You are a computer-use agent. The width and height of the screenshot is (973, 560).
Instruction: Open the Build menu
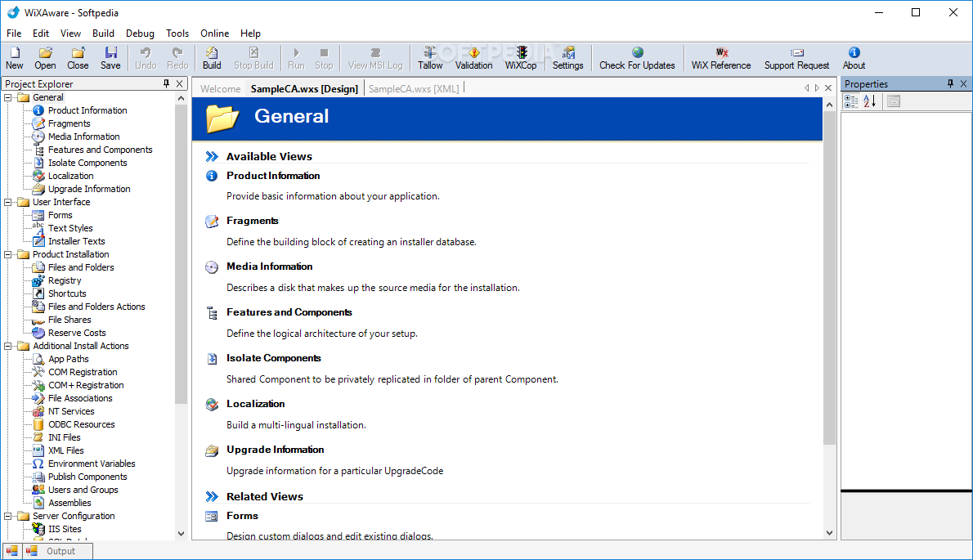(x=103, y=34)
